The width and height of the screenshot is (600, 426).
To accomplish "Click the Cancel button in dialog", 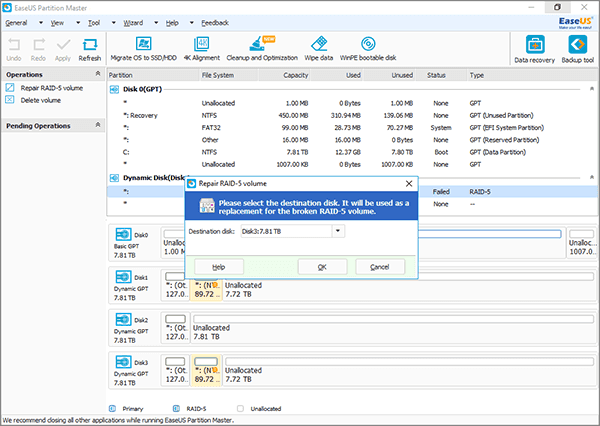I will (380, 267).
